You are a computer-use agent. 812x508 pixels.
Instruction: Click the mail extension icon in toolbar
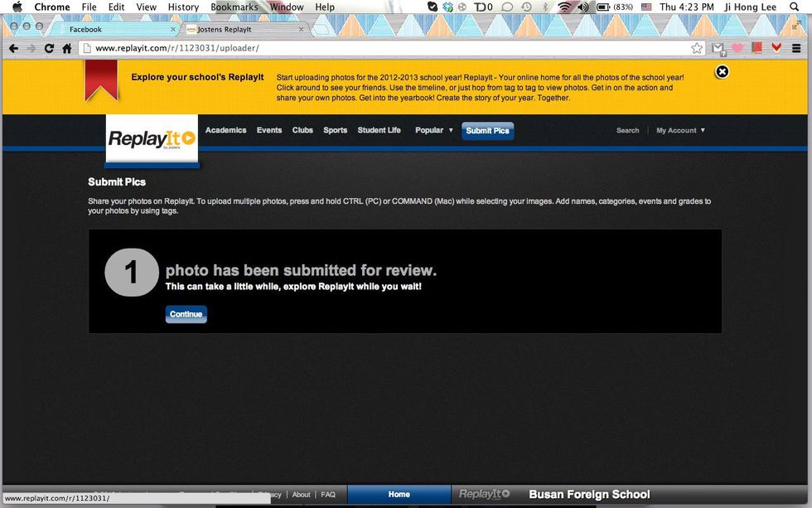[718, 49]
